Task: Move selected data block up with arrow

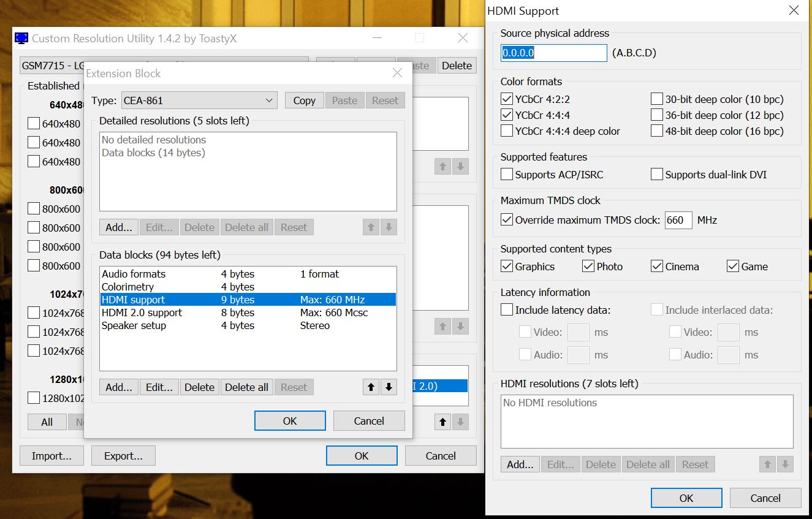Action: coord(371,387)
